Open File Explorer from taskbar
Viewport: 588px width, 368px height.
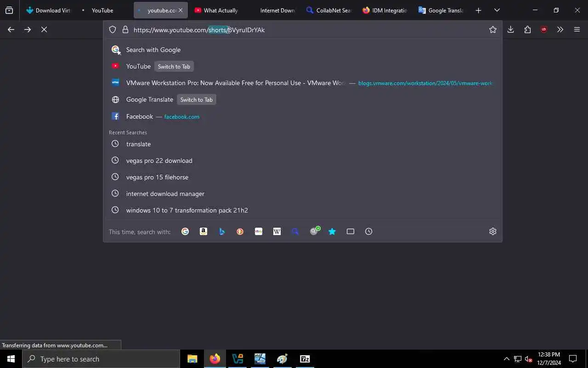coord(192,359)
